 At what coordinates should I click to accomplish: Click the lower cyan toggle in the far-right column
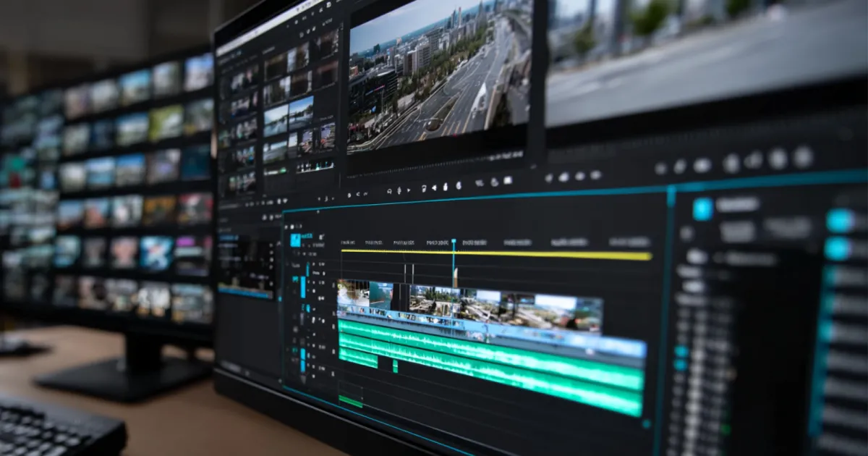click(838, 248)
